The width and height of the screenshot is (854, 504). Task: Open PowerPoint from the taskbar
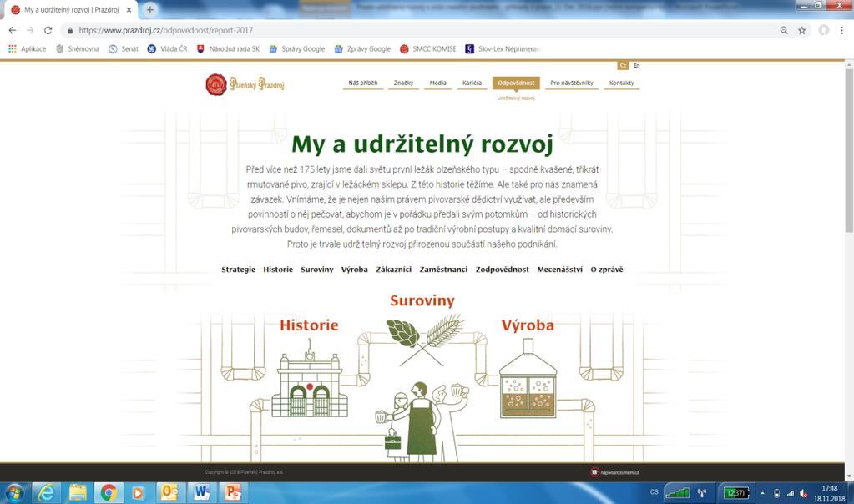[x=233, y=493]
